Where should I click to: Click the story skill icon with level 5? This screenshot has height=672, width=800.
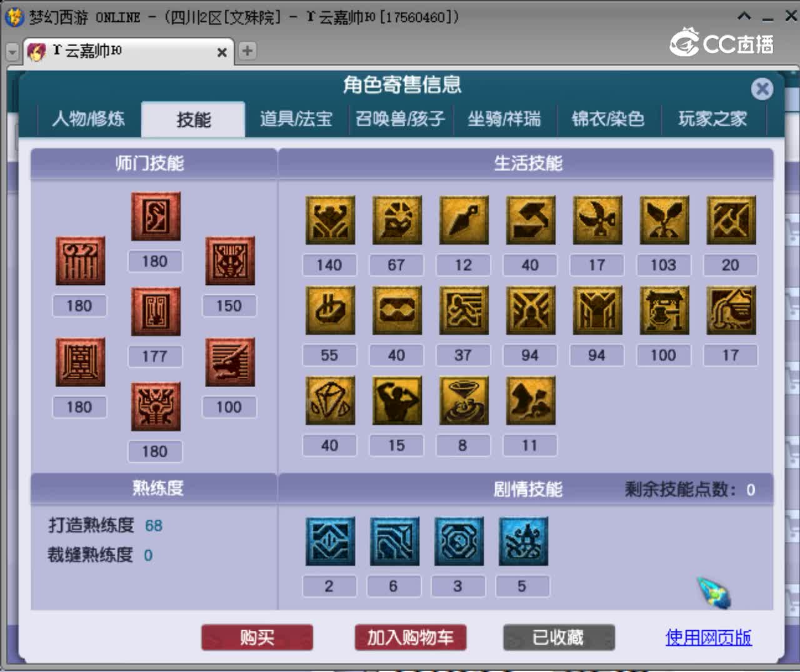(x=524, y=541)
